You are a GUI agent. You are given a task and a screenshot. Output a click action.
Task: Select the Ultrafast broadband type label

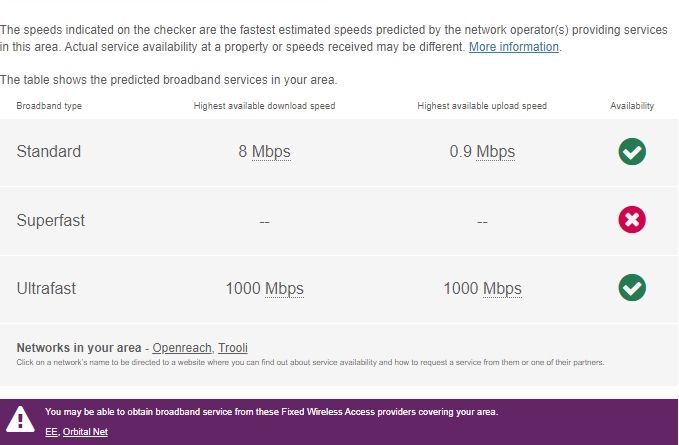point(46,288)
